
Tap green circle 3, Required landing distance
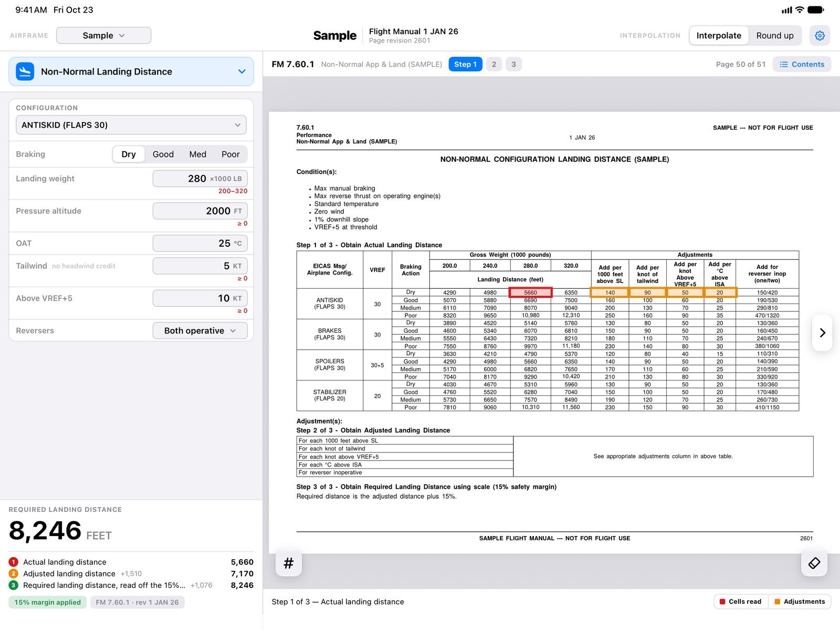pyautogui.click(x=13, y=585)
